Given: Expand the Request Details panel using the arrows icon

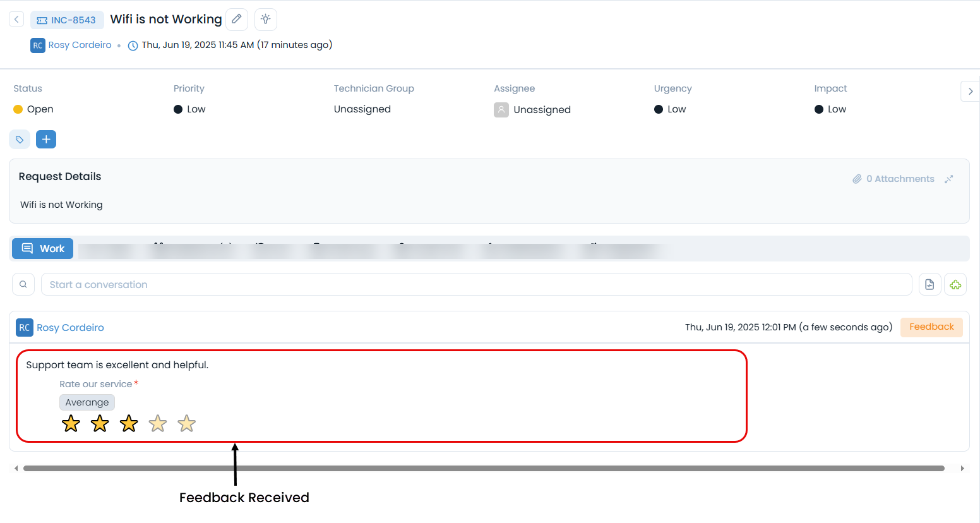Looking at the screenshot, I should click(948, 179).
